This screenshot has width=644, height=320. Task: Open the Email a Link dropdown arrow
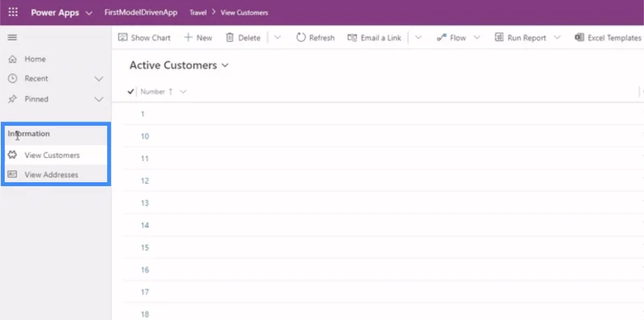pos(418,37)
